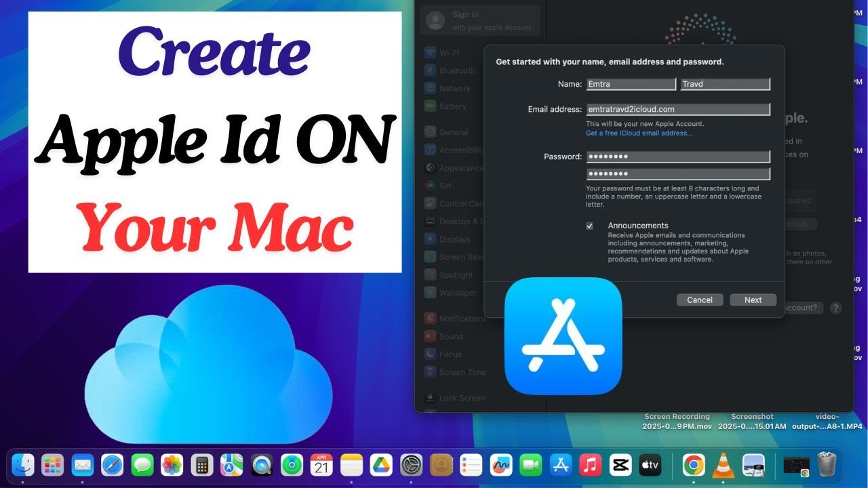Select the Screenshot 15.01 AM desktop file
Image resolution: width=868 pixels, height=488 pixels.
click(752, 422)
